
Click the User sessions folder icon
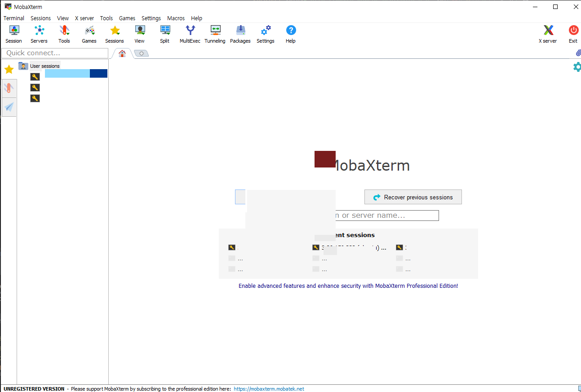tap(23, 66)
